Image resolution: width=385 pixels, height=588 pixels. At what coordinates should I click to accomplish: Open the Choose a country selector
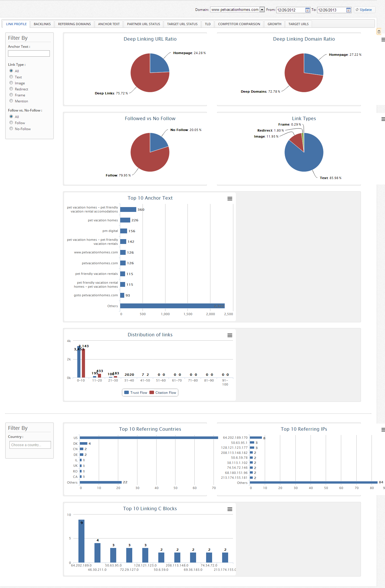pyautogui.click(x=30, y=445)
